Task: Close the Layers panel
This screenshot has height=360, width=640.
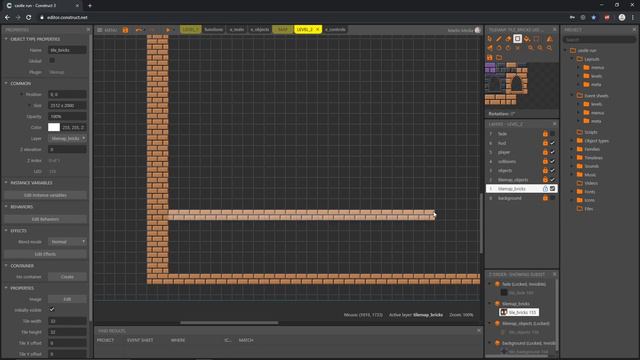Action: [x=554, y=124]
